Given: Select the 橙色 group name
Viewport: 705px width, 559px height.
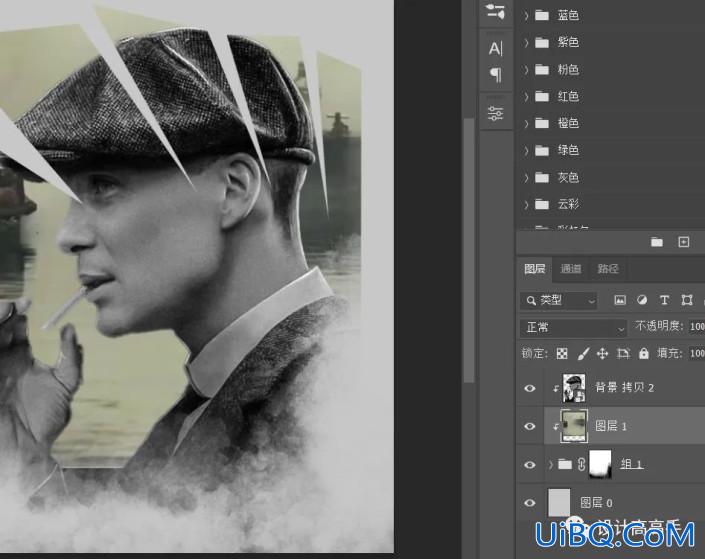Looking at the screenshot, I should [x=568, y=123].
